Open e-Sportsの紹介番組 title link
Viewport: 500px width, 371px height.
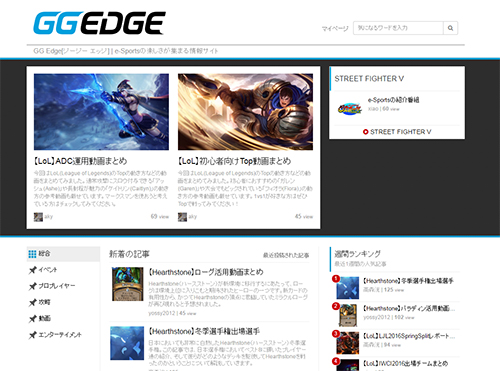point(394,100)
